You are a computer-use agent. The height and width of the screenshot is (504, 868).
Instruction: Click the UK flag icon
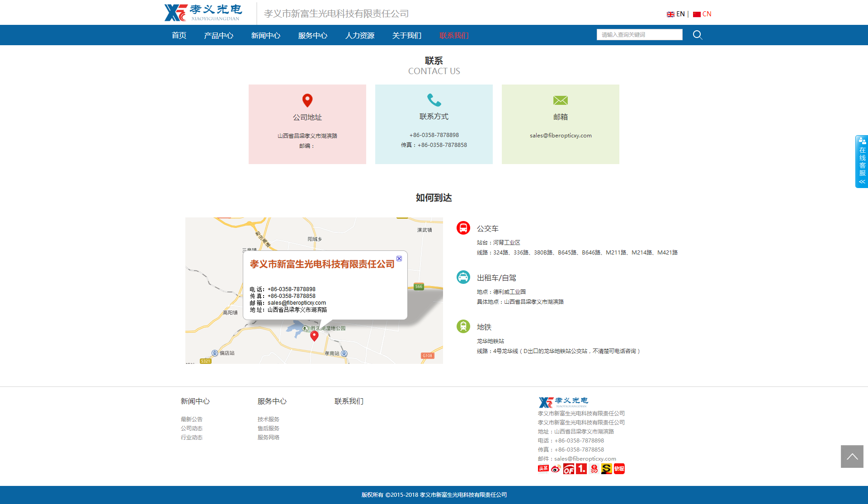point(670,14)
